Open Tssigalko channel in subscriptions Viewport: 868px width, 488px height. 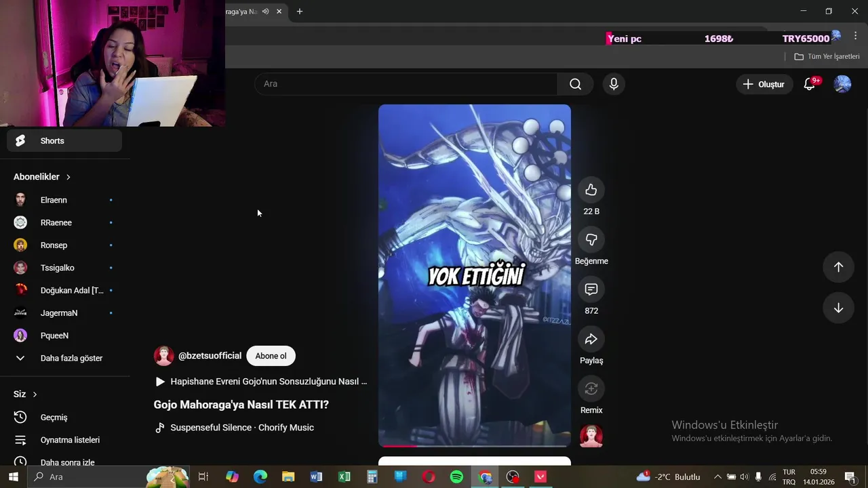click(64, 268)
